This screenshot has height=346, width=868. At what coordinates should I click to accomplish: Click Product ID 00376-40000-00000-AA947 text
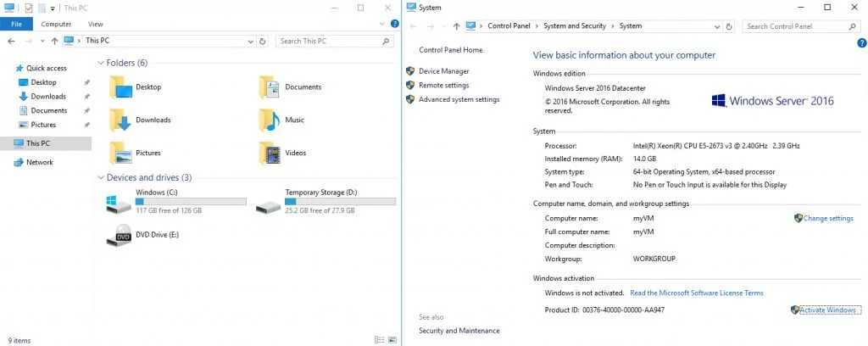pyautogui.click(x=604, y=310)
